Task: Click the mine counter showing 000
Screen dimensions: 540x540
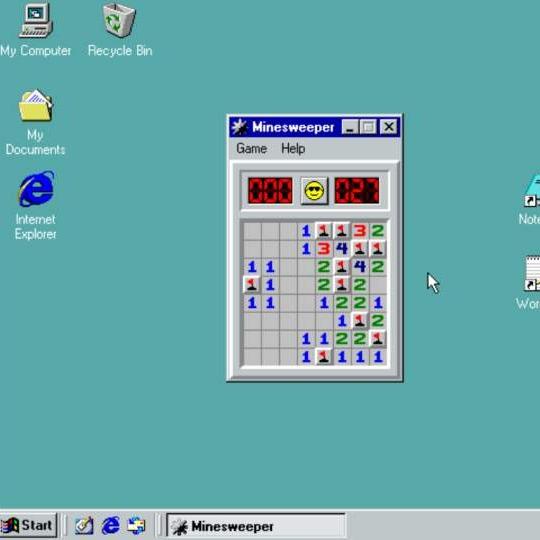Action: pos(270,190)
